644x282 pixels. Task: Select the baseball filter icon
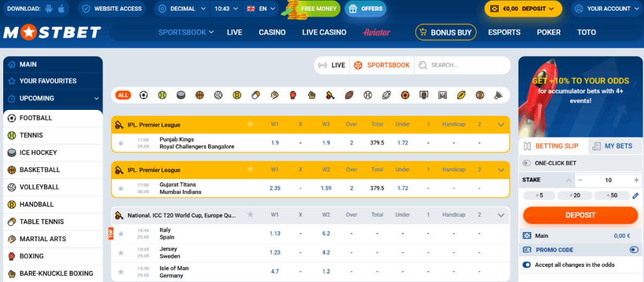pyautogui.click(x=367, y=95)
